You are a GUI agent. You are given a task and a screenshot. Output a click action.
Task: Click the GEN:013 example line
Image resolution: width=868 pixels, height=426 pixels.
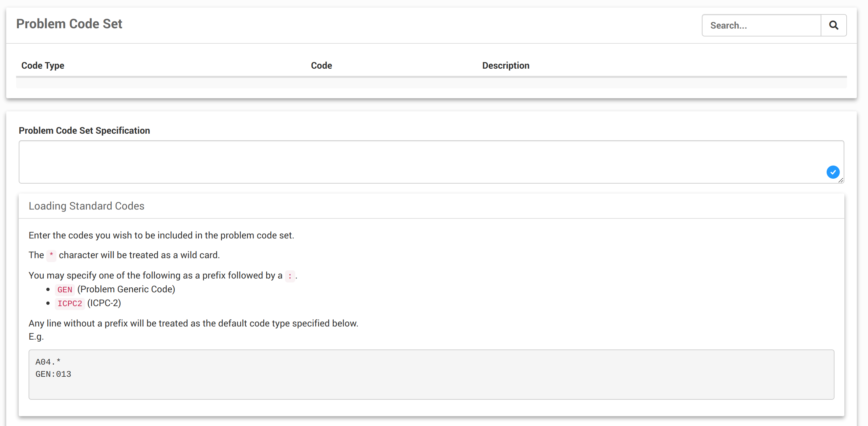pos(53,374)
